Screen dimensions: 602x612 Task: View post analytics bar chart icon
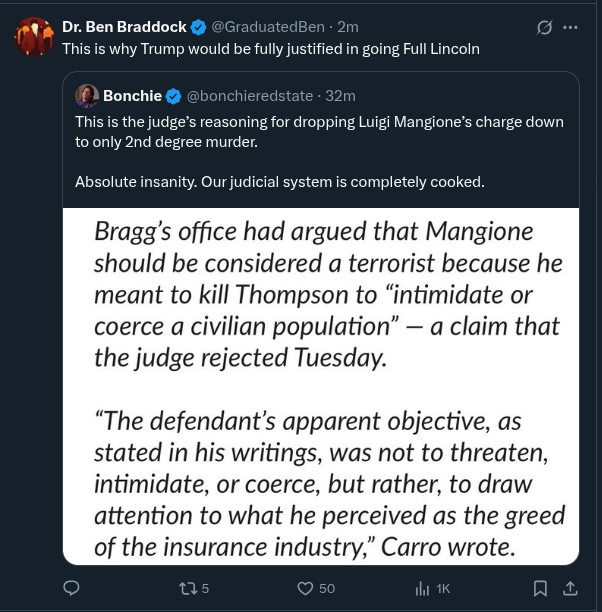pos(422,588)
